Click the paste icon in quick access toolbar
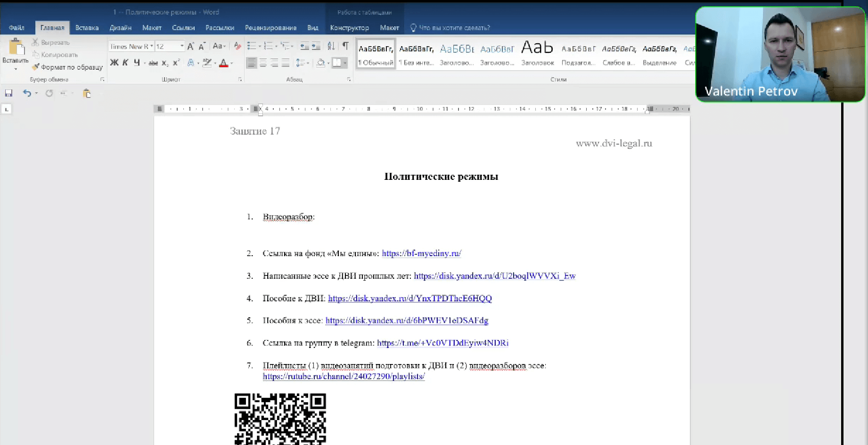 (x=87, y=93)
